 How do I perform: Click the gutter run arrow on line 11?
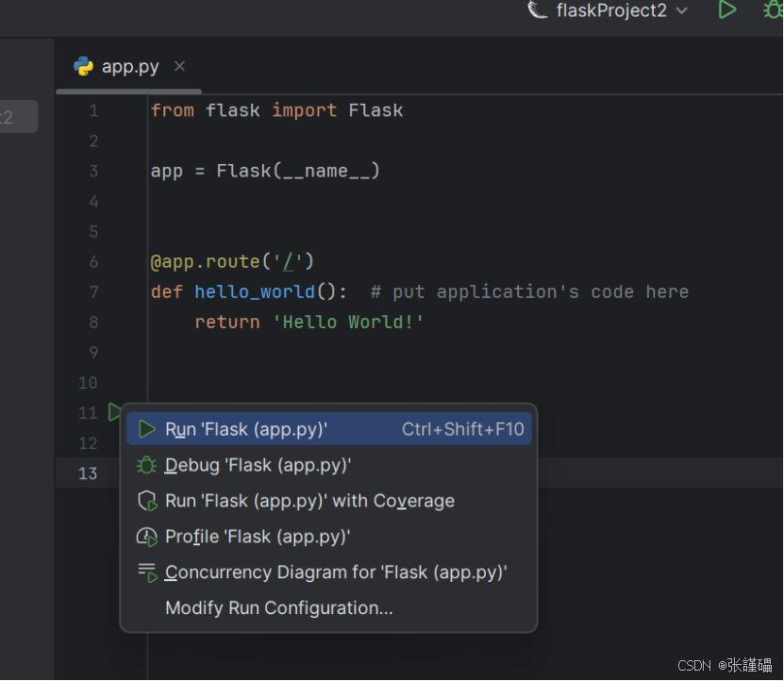(114, 412)
